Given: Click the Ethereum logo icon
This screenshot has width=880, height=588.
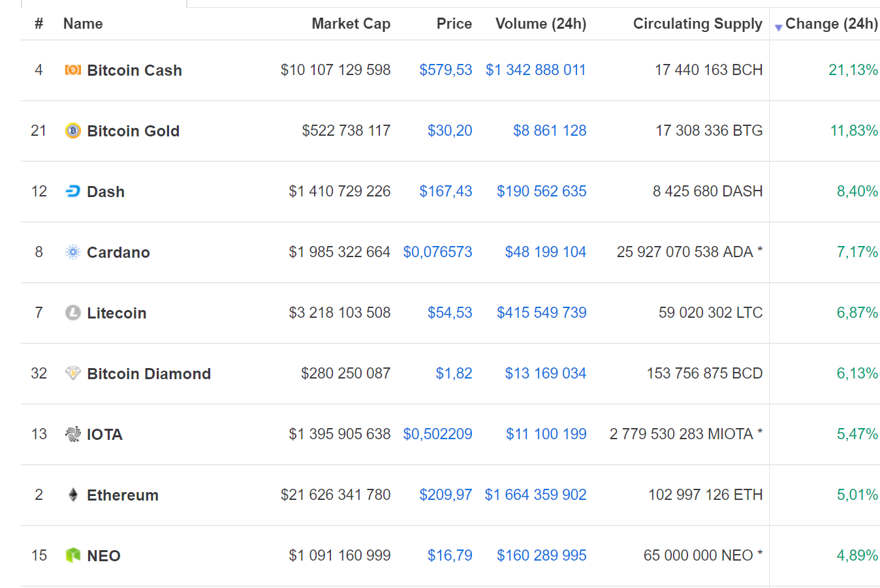Looking at the screenshot, I should (73, 495).
